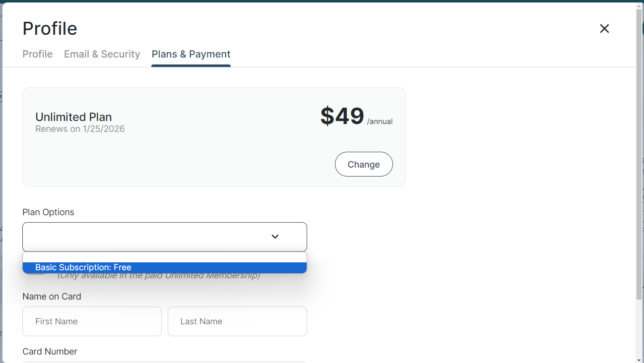This screenshot has height=363, width=644.
Task: Collapse the list using the chevron arrow
Action: point(275,237)
